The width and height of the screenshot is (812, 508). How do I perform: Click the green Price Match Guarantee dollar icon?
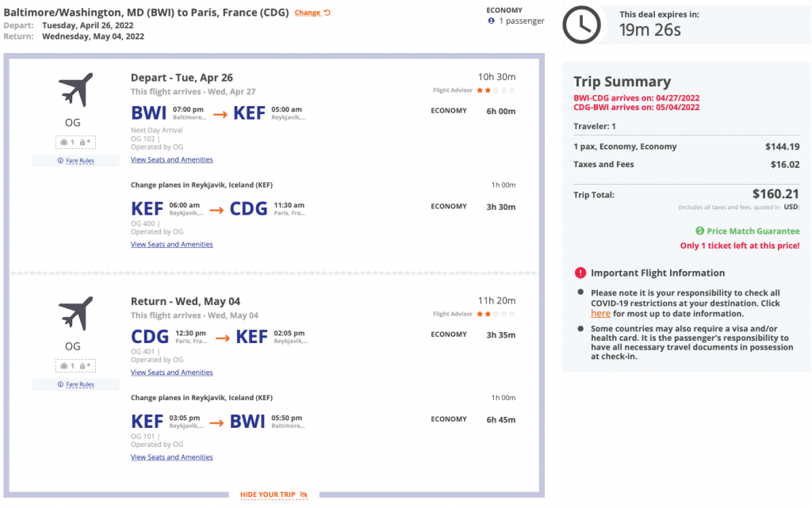pyautogui.click(x=700, y=231)
